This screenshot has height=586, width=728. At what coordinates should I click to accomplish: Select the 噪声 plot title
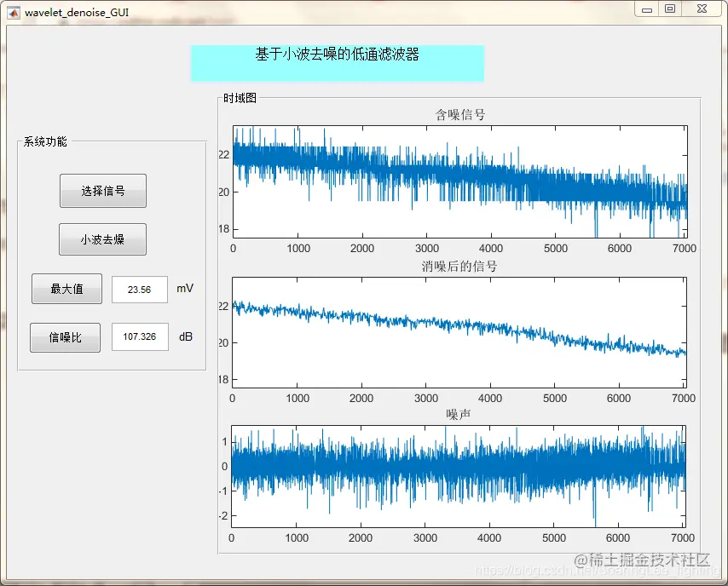click(459, 414)
